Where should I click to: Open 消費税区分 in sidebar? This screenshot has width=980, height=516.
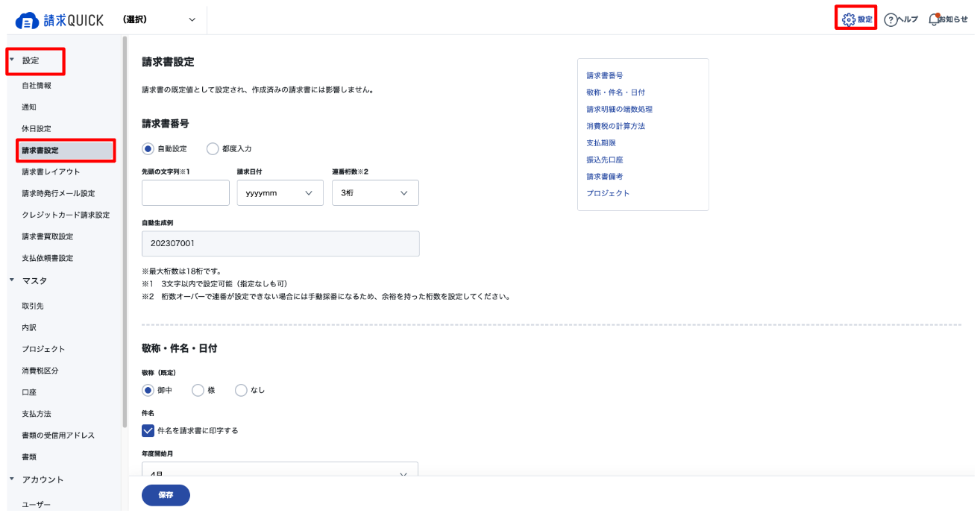point(40,371)
